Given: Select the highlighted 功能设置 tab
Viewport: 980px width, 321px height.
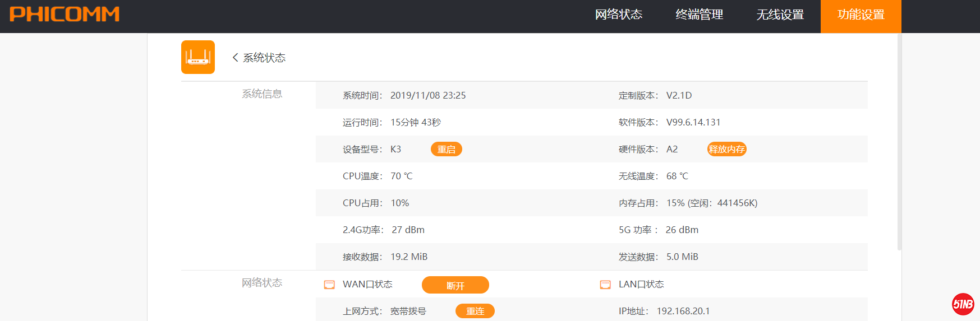Looking at the screenshot, I should pos(861,15).
